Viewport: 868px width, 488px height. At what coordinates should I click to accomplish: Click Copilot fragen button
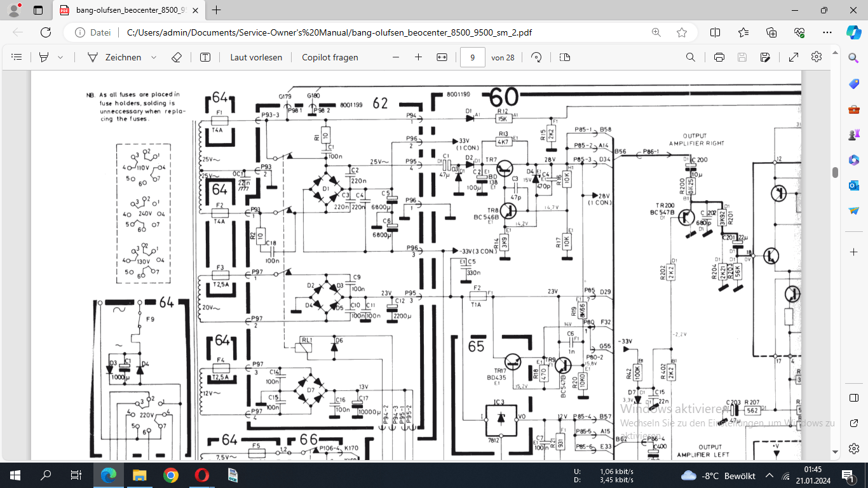point(330,57)
